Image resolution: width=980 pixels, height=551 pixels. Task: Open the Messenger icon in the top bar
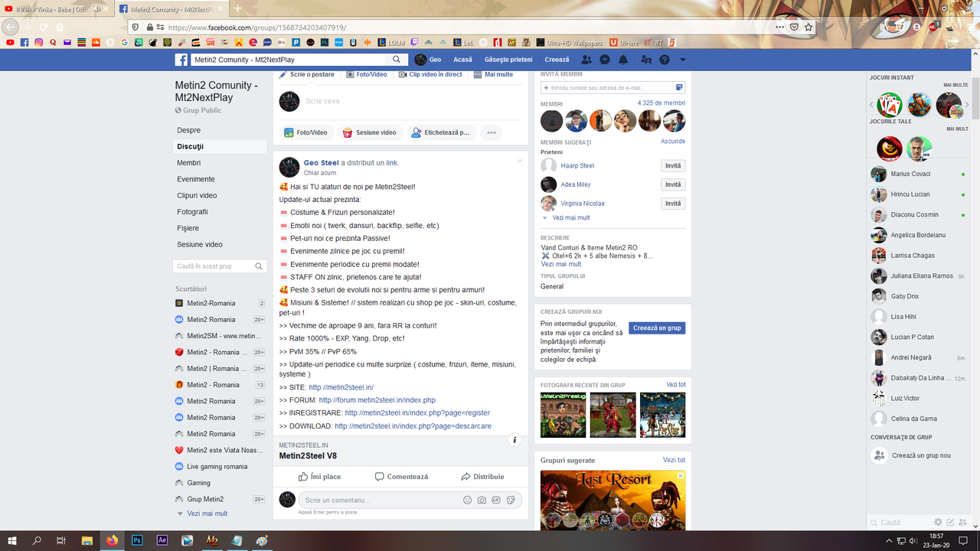[x=605, y=60]
